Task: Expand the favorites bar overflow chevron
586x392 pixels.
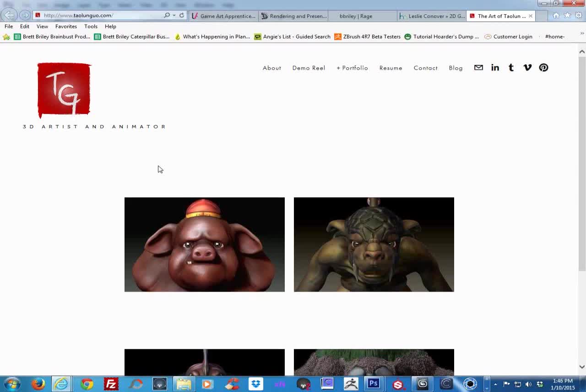Action: [x=582, y=33]
